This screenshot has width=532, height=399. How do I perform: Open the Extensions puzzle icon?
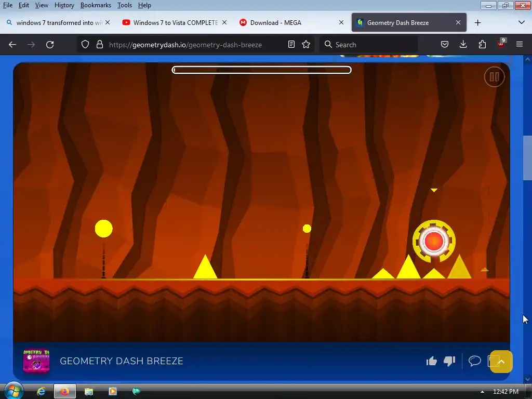[482, 45]
